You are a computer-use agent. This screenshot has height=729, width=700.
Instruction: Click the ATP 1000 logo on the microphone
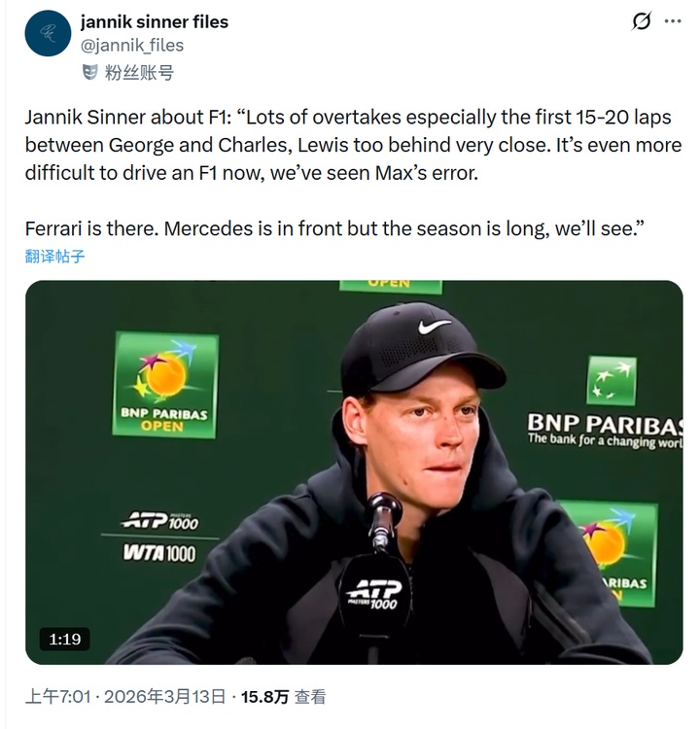pyautogui.click(x=372, y=592)
